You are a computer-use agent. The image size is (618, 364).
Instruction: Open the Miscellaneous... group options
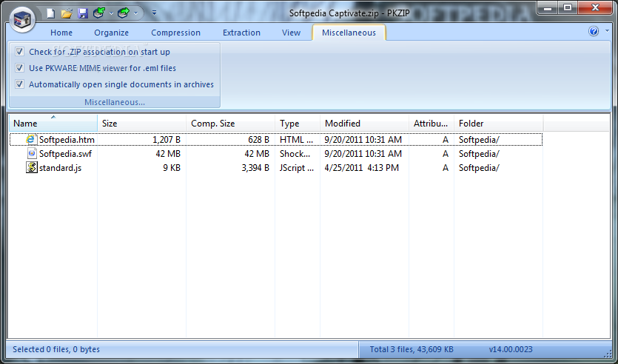tap(115, 102)
